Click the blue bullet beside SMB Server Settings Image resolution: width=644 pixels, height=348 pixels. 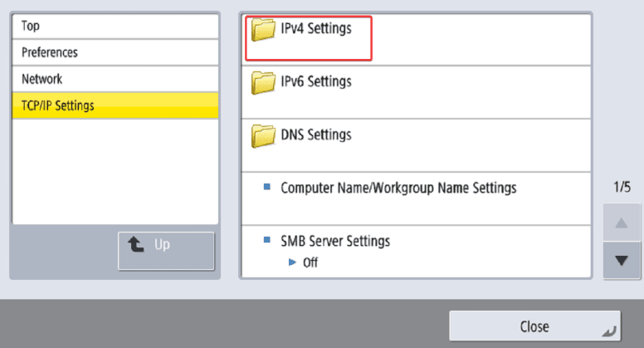tap(267, 241)
